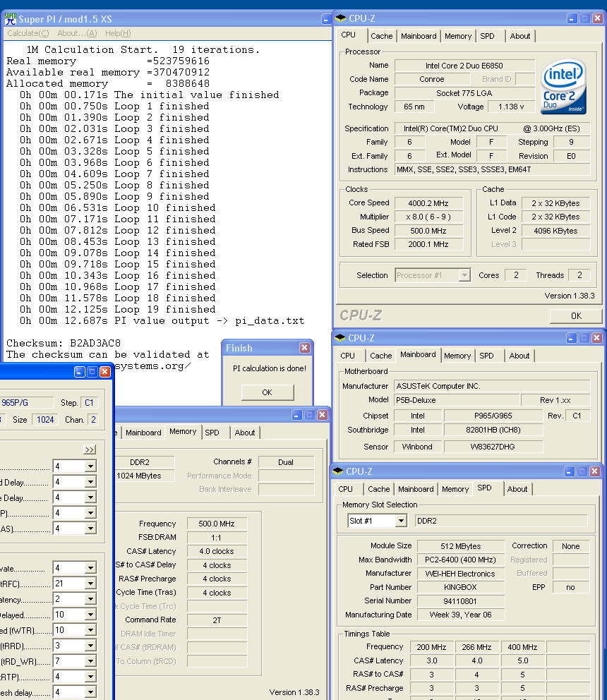Open the tRRD dropdown showing 3
Image resolution: width=607 pixels, height=700 pixels.
point(74,646)
